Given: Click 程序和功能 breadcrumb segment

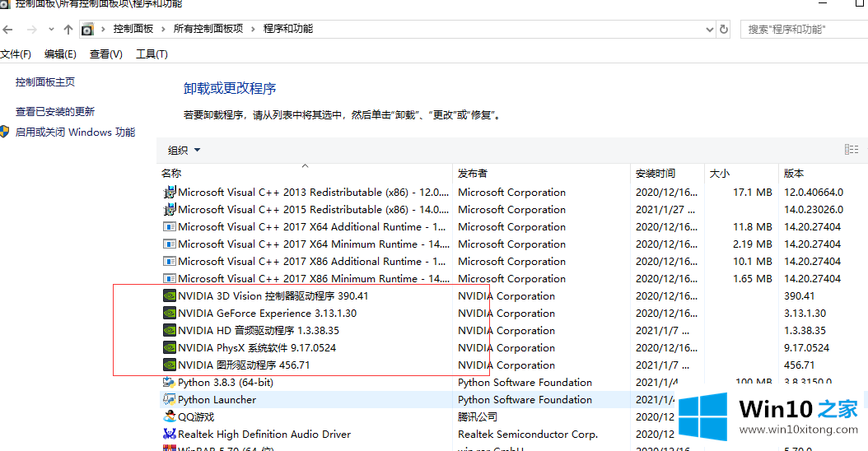Looking at the screenshot, I should 288,29.
